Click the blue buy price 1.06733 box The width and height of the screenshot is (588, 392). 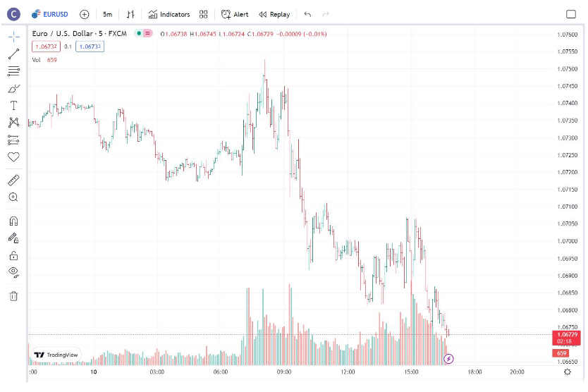coord(90,47)
